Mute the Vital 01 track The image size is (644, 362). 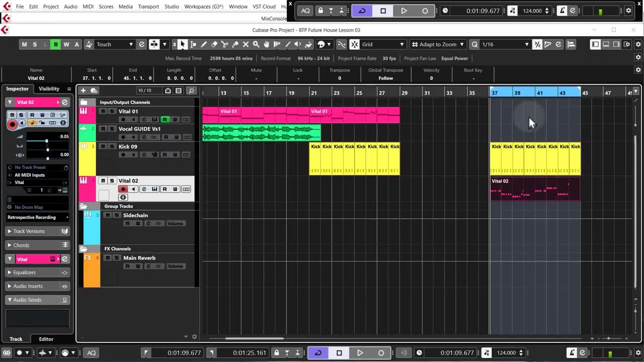(x=103, y=111)
